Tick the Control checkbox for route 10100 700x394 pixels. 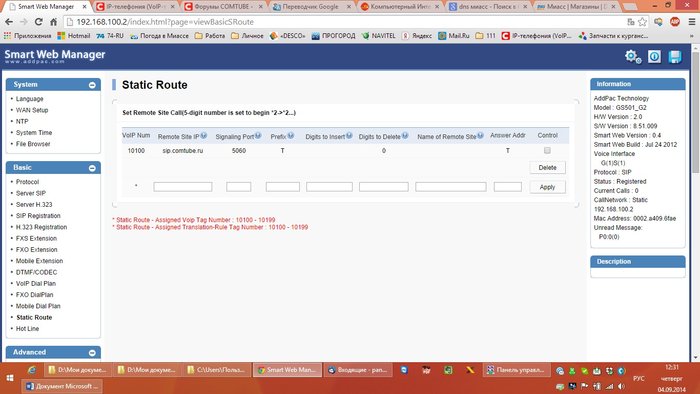click(547, 150)
